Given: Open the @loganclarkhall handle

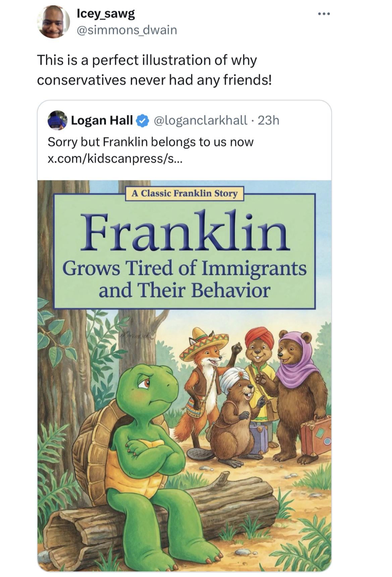Looking at the screenshot, I should (200, 120).
